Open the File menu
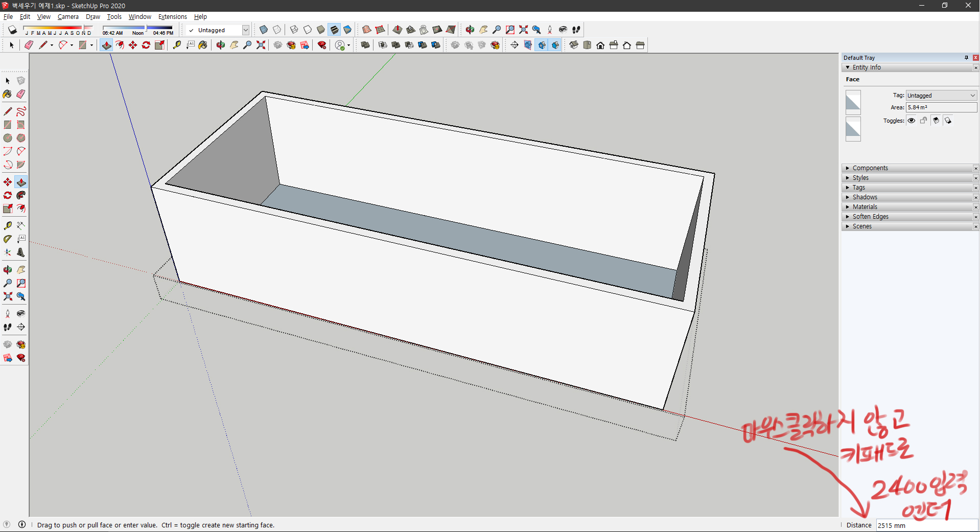The height and width of the screenshot is (532, 980). click(x=8, y=17)
